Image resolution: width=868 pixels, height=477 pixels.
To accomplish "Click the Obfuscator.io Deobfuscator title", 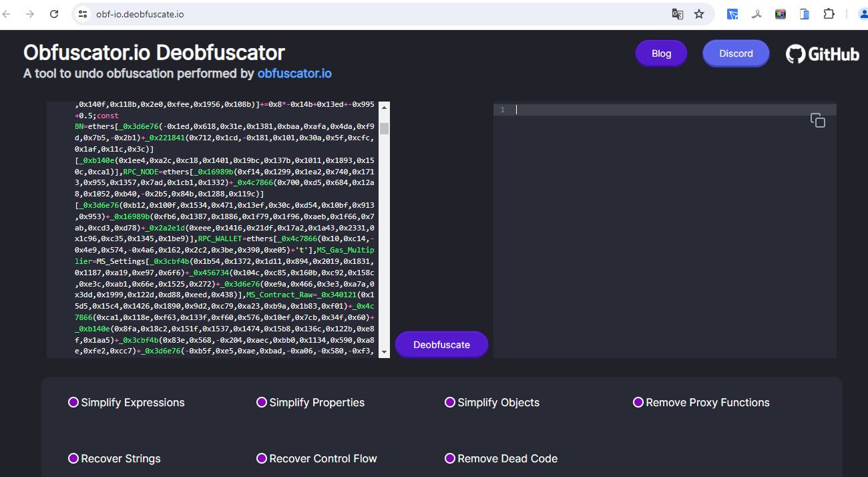I will click(154, 52).
